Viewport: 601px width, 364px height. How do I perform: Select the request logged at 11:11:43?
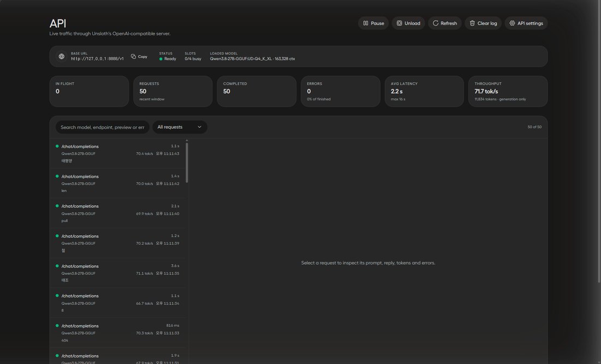click(117, 153)
